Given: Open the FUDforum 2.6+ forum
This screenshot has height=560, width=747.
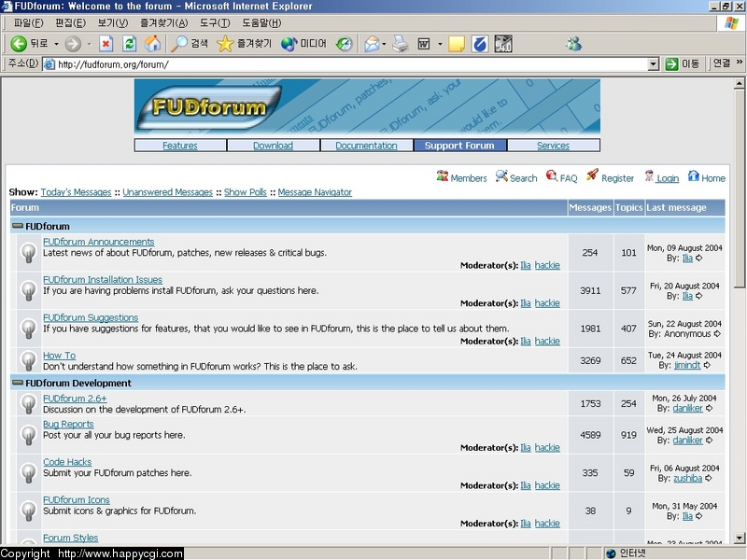Looking at the screenshot, I should pos(75,399).
